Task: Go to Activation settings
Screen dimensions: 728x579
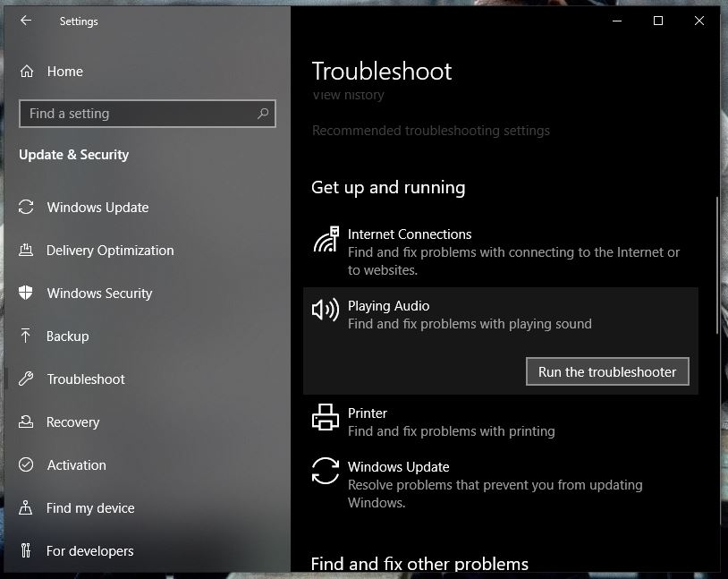Action: 77,465
